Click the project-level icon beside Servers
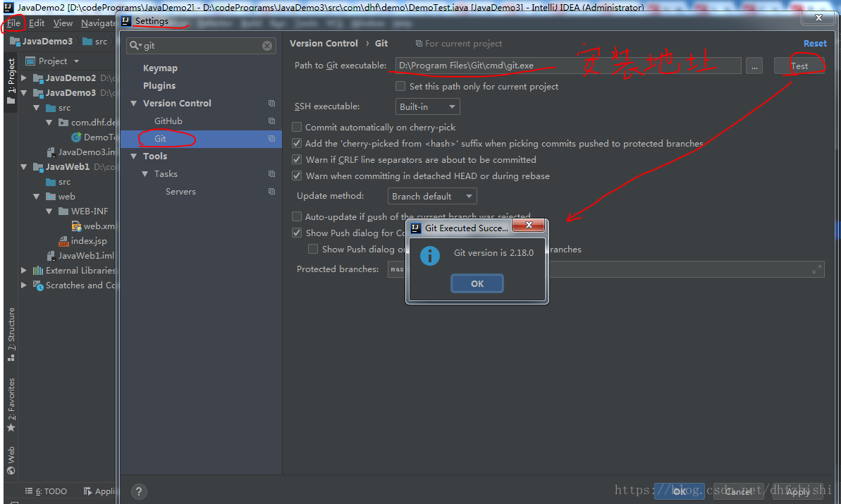The width and height of the screenshot is (841, 504). [x=271, y=192]
